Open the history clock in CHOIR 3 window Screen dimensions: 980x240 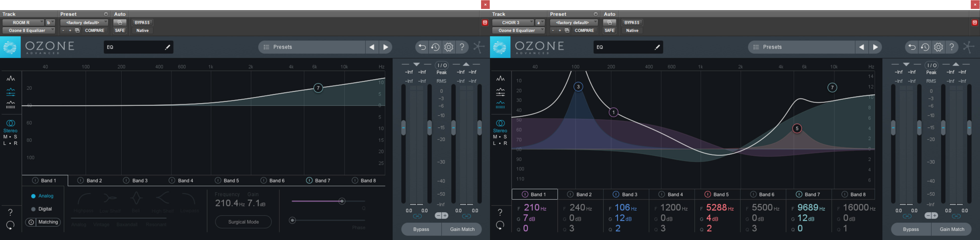coord(925,47)
